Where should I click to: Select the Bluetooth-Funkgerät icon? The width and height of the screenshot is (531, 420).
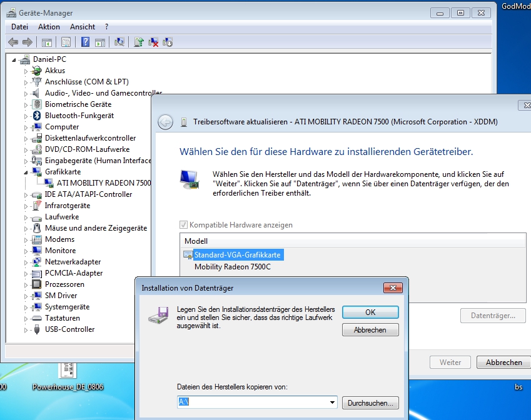tap(36, 116)
